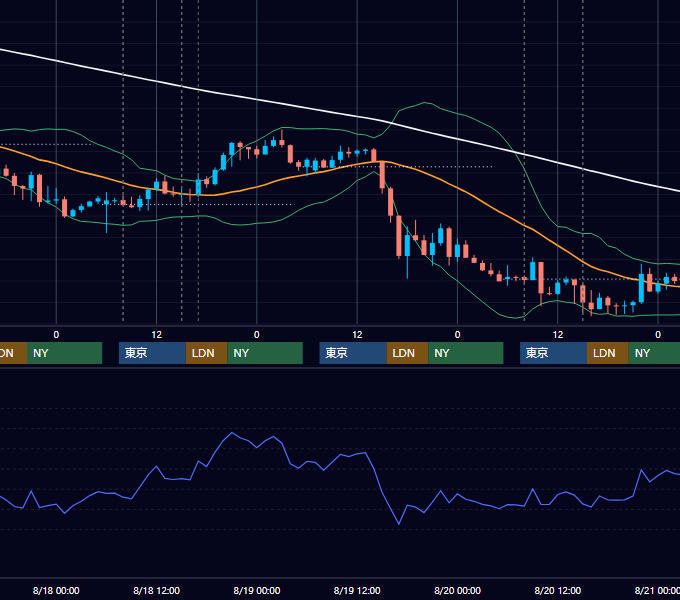Click the hour label 0 above 8/19 00:00
Screen dimensions: 680x600
click(x=257, y=335)
